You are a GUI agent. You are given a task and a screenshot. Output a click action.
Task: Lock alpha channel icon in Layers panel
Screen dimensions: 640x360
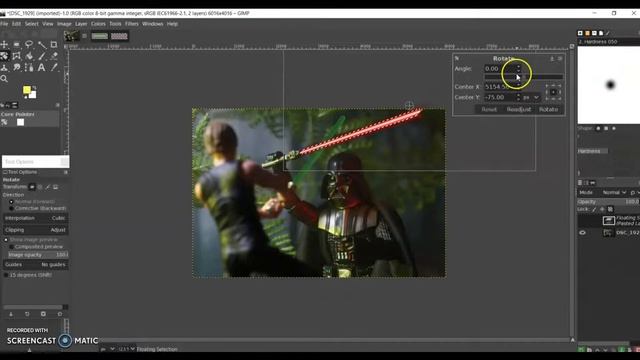point(610,209)
